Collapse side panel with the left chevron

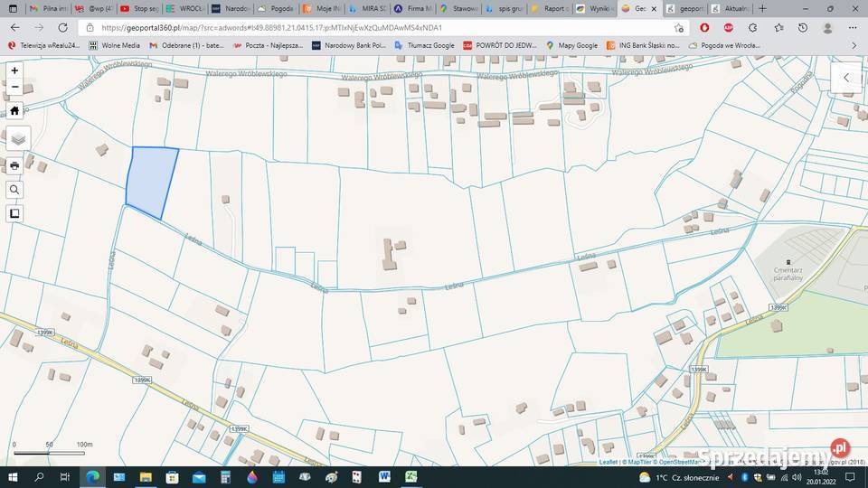pyautogui.click(x=846, y=78)
